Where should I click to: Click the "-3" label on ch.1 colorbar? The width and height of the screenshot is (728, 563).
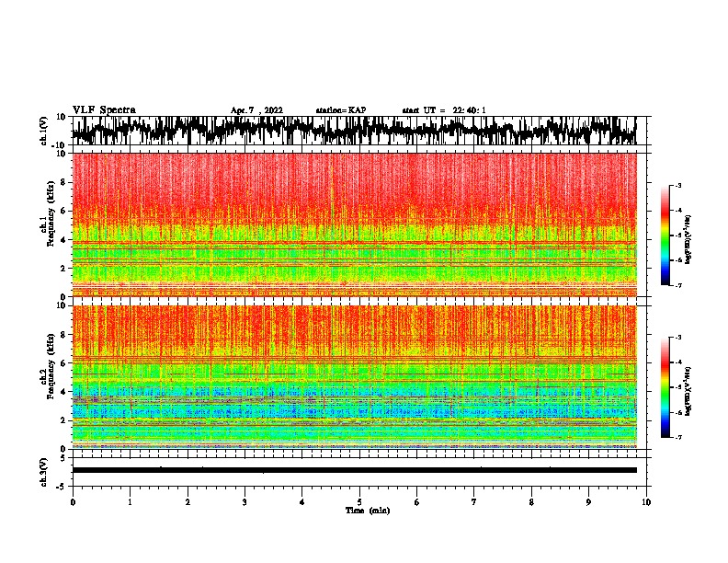point(678,186)
